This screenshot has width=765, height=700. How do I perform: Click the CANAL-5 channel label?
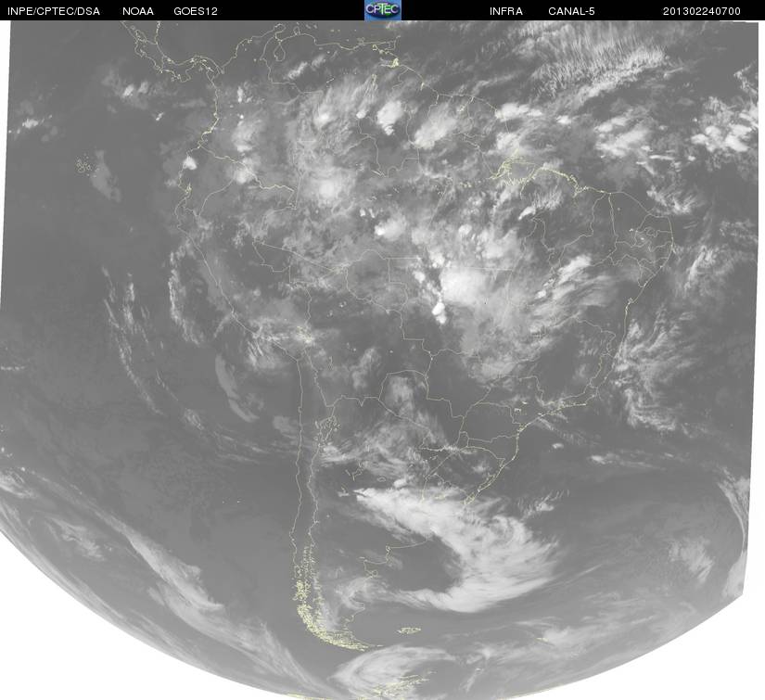pyautogui.click(x=571, y=11)
